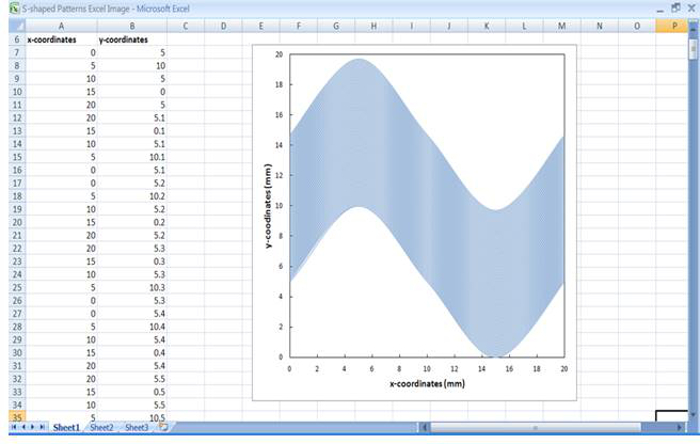Click the y-coordinates header cell
The image size is (700, 444).
pos(132,40)
